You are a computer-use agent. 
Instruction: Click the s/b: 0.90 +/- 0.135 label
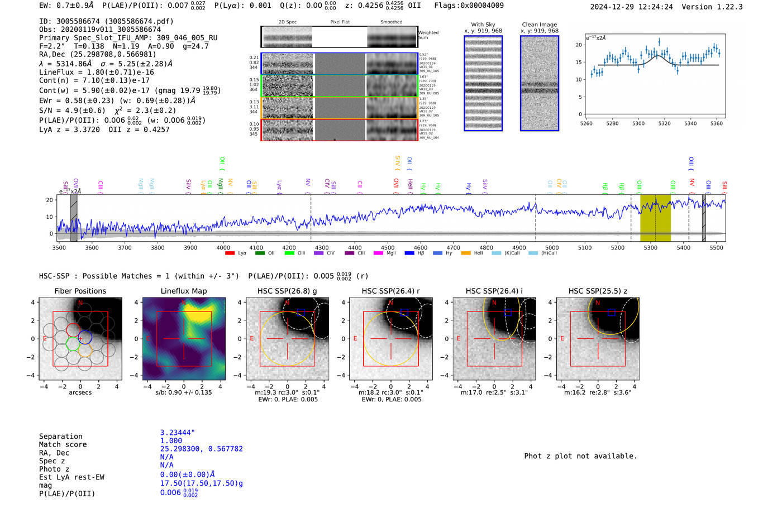coord(184,392)
